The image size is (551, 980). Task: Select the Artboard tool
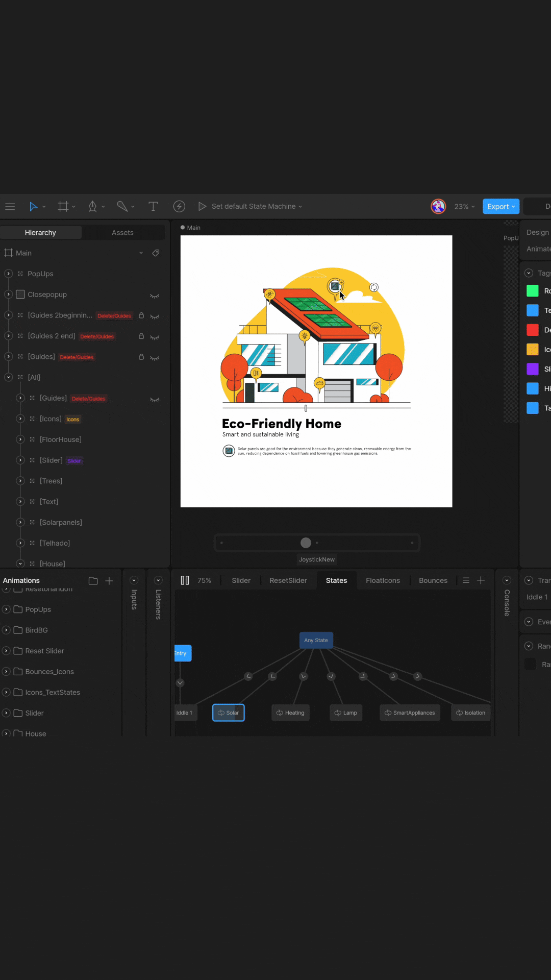[63, 206]
